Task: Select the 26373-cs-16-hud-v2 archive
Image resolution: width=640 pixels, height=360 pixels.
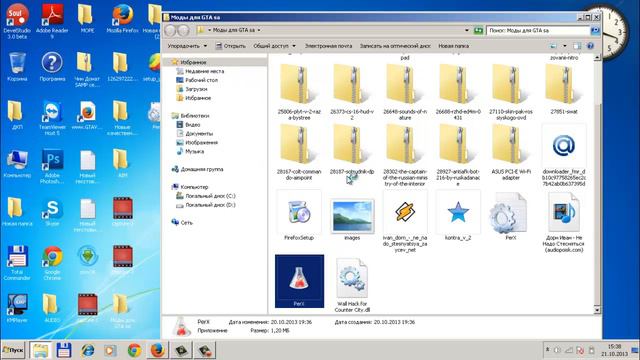Action: (352, 93)
